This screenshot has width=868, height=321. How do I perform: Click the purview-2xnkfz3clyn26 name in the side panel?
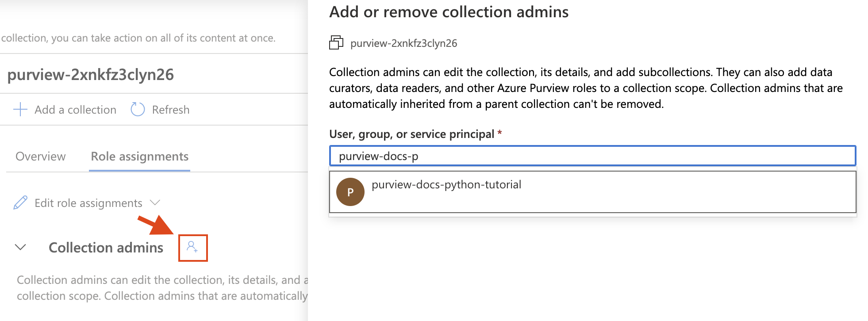(x=403, y=43)
